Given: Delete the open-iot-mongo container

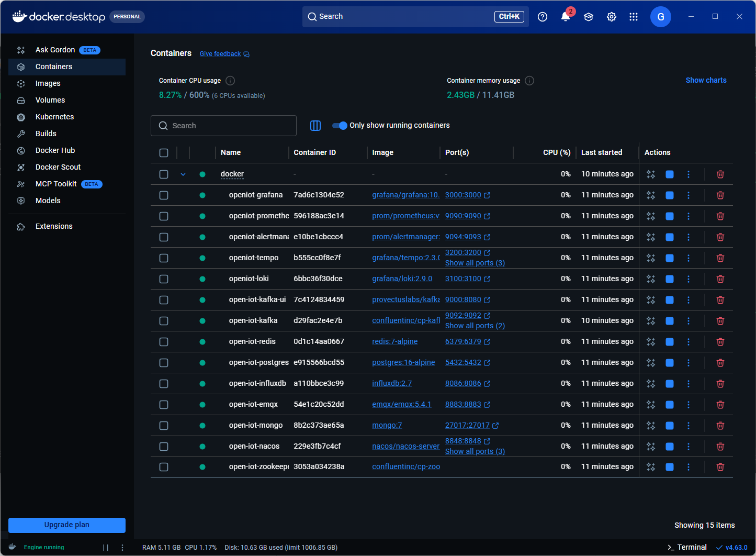Looking at the screenshot, I should click(x=720, y=426).
